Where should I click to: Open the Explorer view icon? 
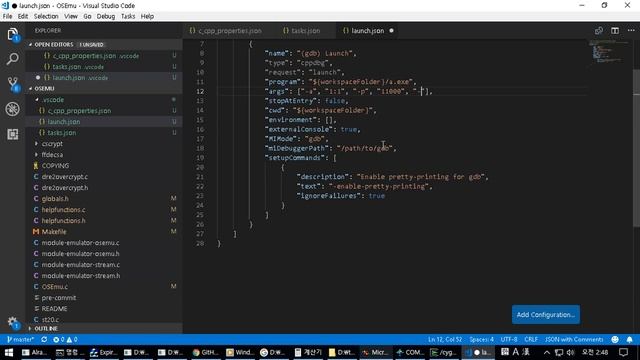tap(13, 34)
